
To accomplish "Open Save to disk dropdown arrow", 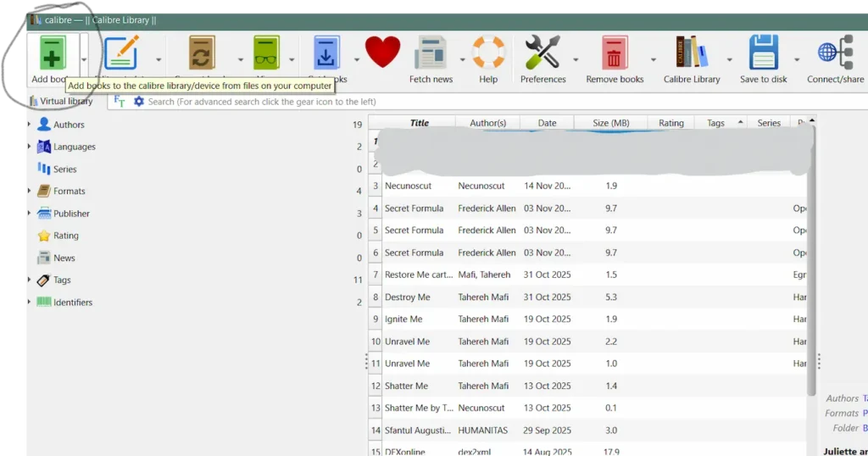I will point(797,59).
